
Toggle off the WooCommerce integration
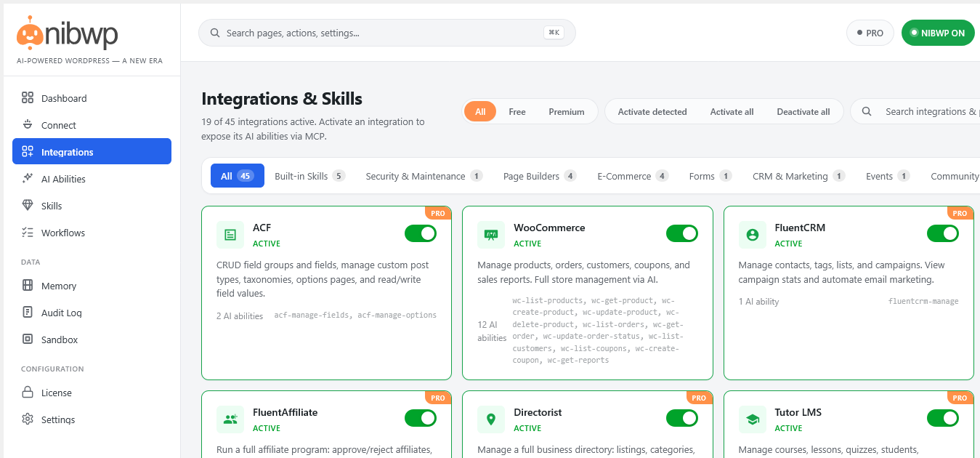click(x=682, y=233)
